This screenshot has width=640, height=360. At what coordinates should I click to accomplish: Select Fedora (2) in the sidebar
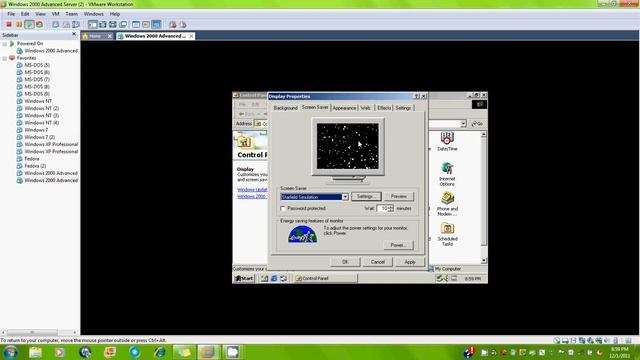[x=35, y=166]
